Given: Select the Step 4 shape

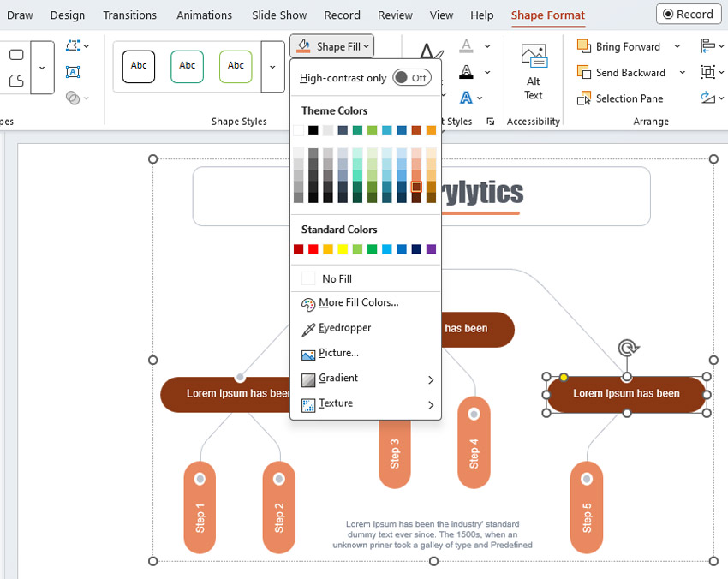Looking at the screenshot, I should [x=474, y=443].
